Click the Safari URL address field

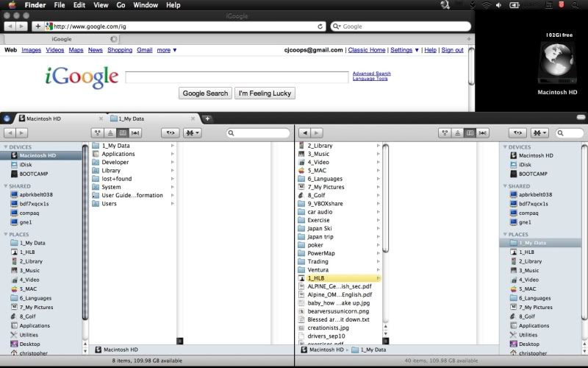[x=185, y=26]
